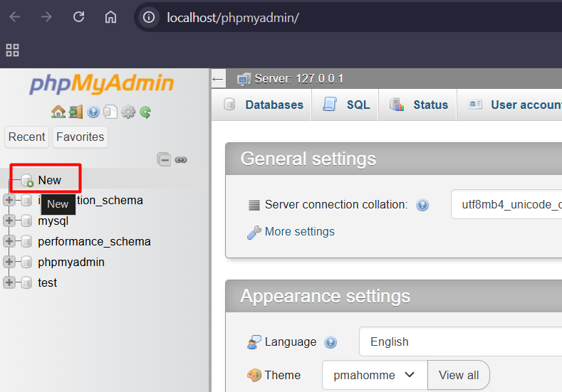Switch to the Status tab
This screenshot has height=392, width=562.
click(418, 105)
